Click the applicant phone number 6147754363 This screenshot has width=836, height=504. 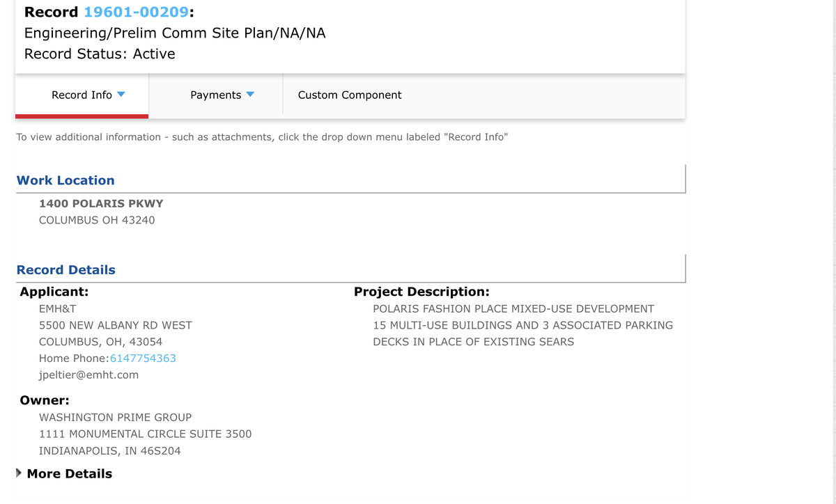[x=143, y=358]
